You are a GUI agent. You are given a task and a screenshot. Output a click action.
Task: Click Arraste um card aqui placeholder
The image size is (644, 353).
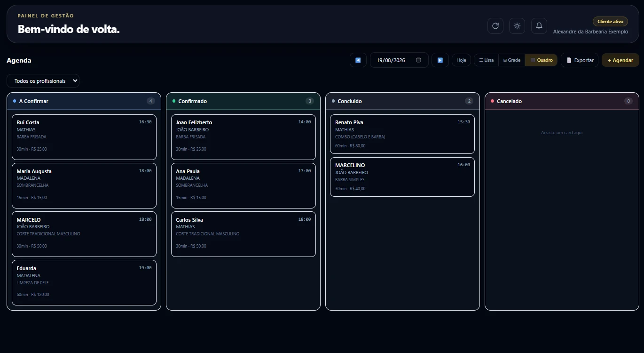pyautogui.click(x=562, y=133)
